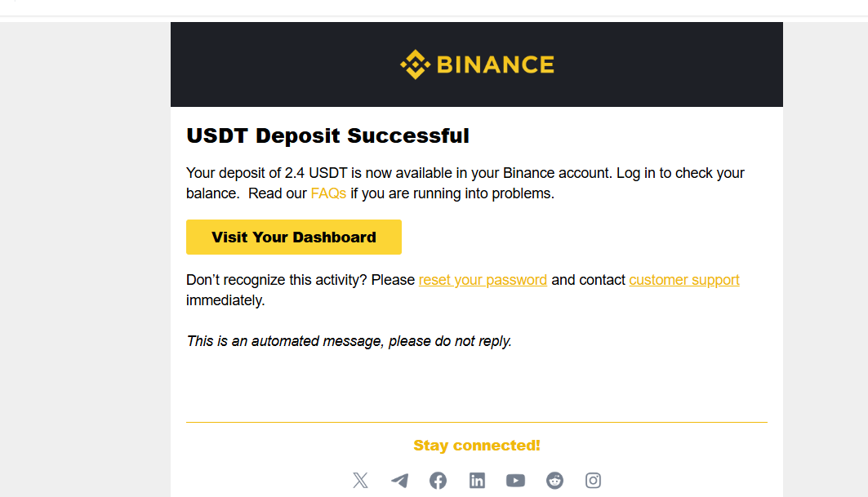Click the Binance diamond logo symbol
This screenshot has width=868, height=497.
pos(415,64)
